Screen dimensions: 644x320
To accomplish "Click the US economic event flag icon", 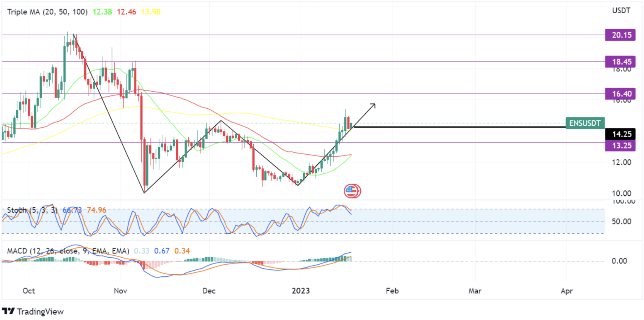I will click(352, 191).
